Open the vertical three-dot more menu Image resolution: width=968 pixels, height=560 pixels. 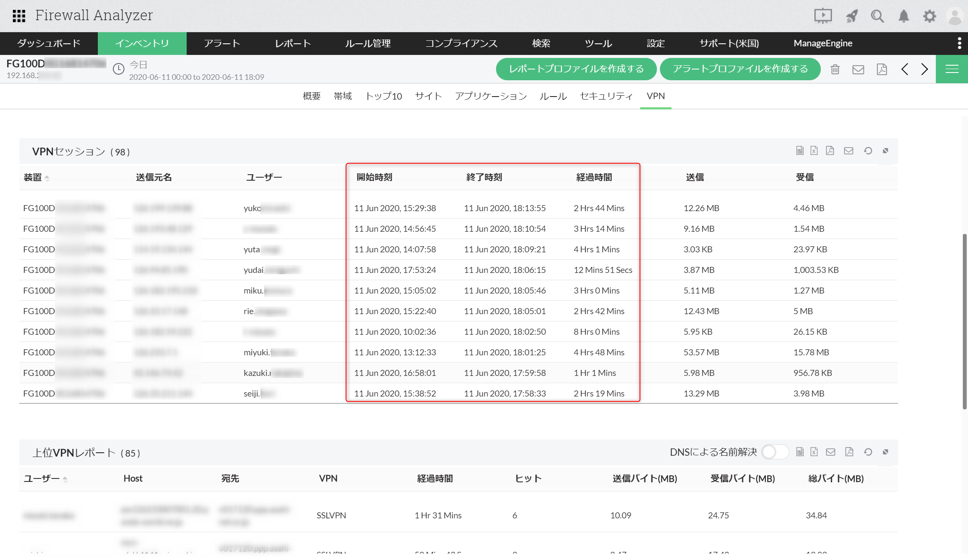[x=959, y=43]
